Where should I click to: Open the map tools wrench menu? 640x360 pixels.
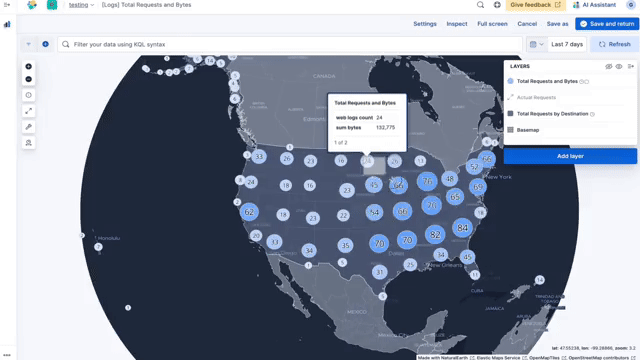click(x=29, y=127)
